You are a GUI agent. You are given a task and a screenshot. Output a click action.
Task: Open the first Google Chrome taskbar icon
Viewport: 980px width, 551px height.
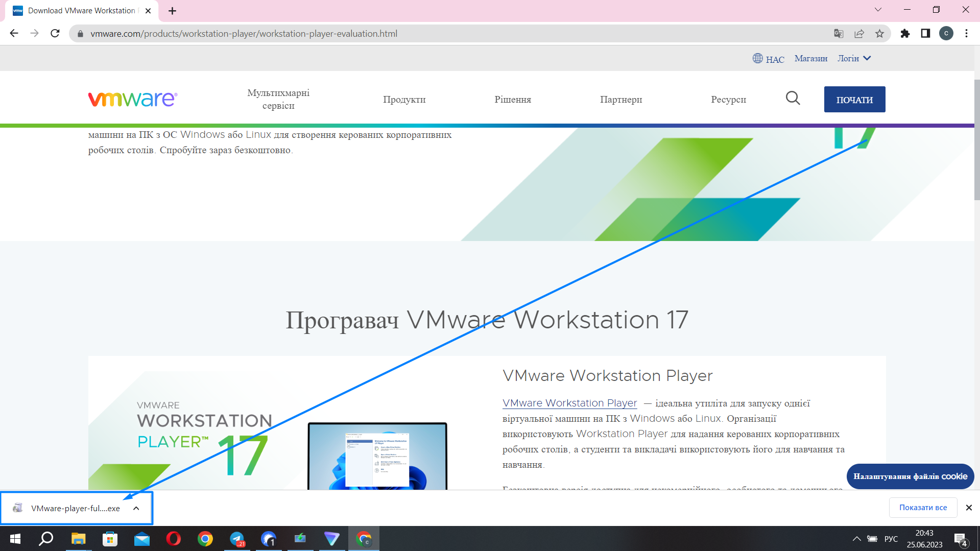tap(205, 539)
